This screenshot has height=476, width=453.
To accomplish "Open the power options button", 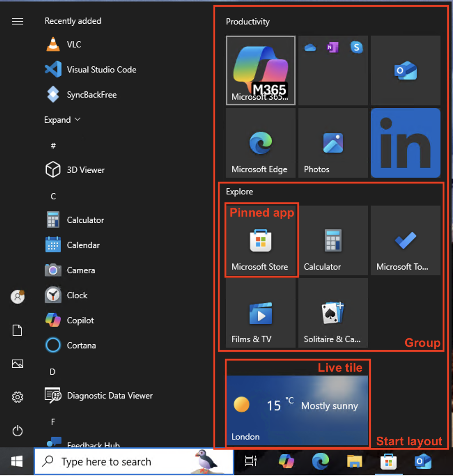I will coord(17,431).
